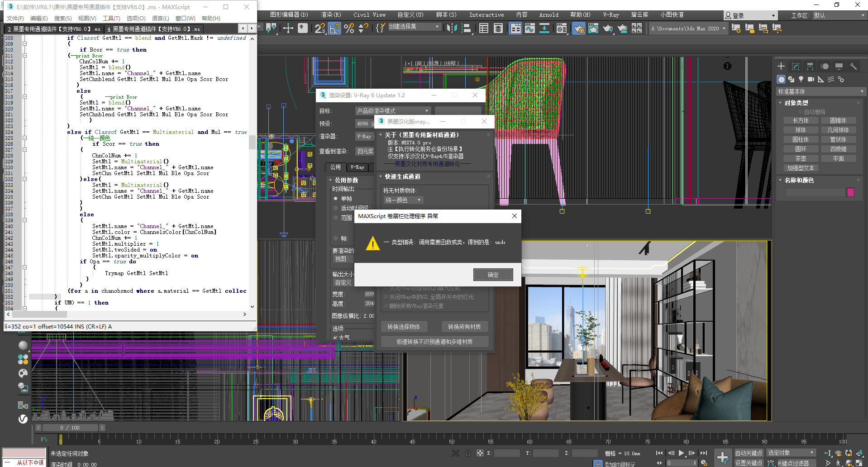Select the Cameras category icon
Image resolution: width=868 pixels, height=467 pixels.
(x=811, y=79)
